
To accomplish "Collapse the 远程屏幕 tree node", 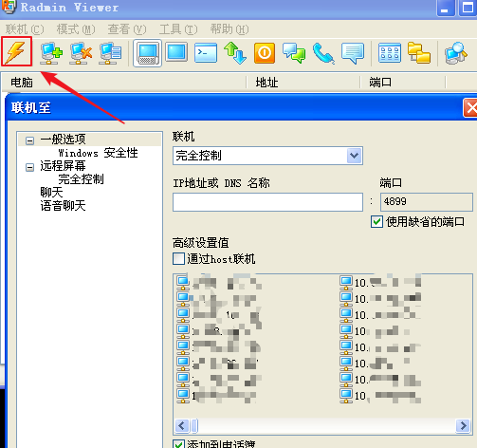I will pyautogui.click(x=29, y=167).
